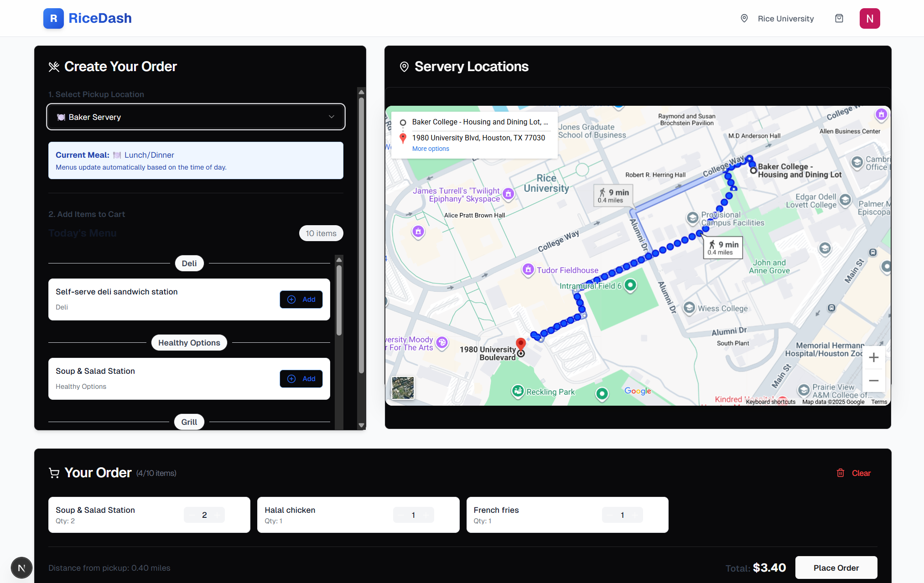This screenshot has width=924, height=583.
Task: Open More options link in directions card
Action: click(x=431, y=149)
